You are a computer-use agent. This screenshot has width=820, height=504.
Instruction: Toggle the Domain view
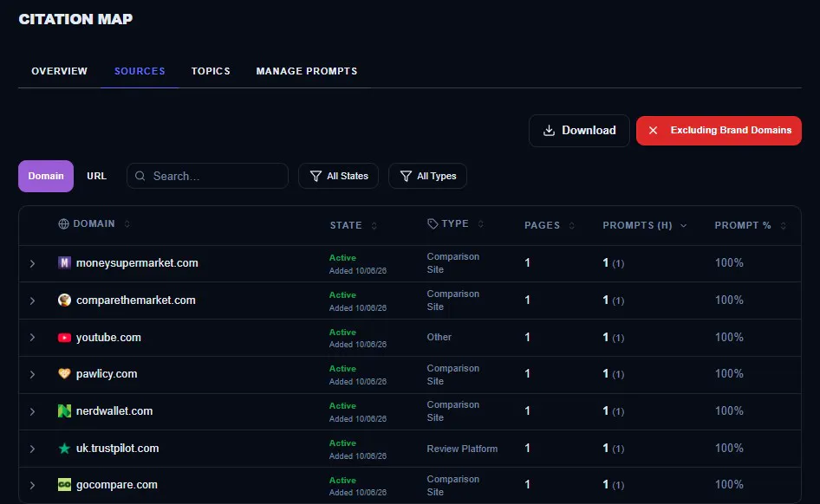(46, 176)
